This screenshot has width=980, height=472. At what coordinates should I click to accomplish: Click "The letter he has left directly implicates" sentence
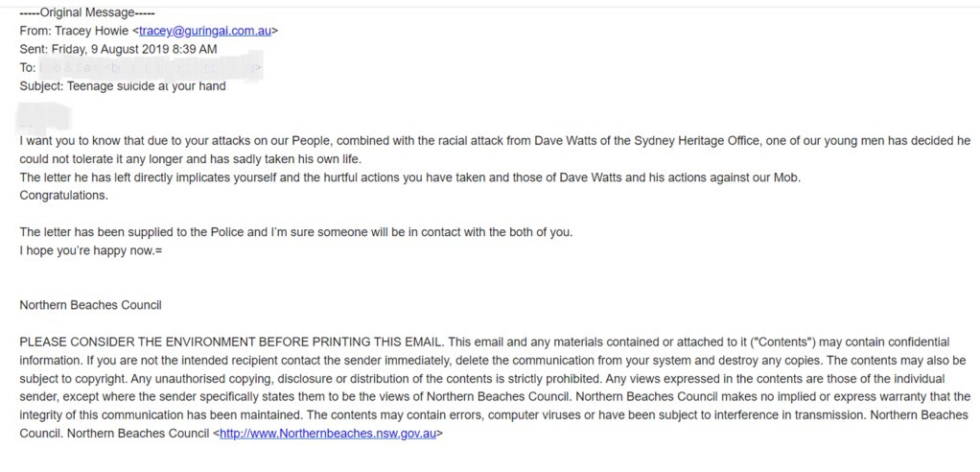pyautogui.click(x=144, y=177)
